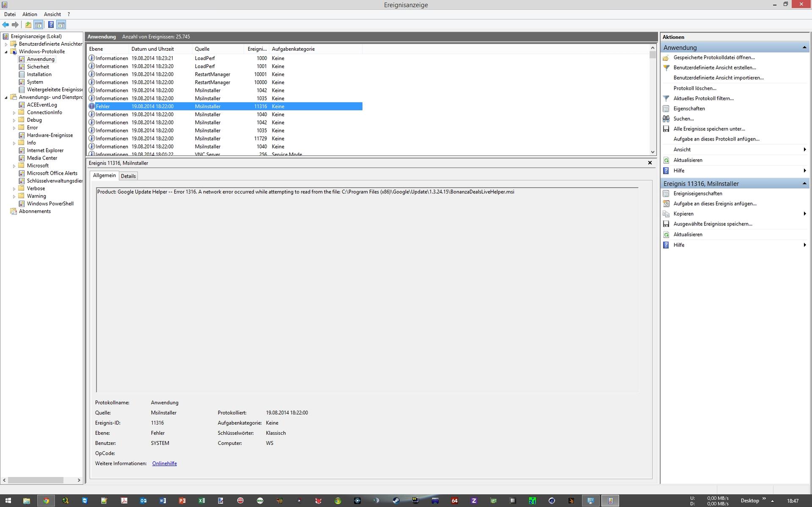Open Word from the taskbar
The width and height of the screenshot is (812, 507).
(163, 501)
